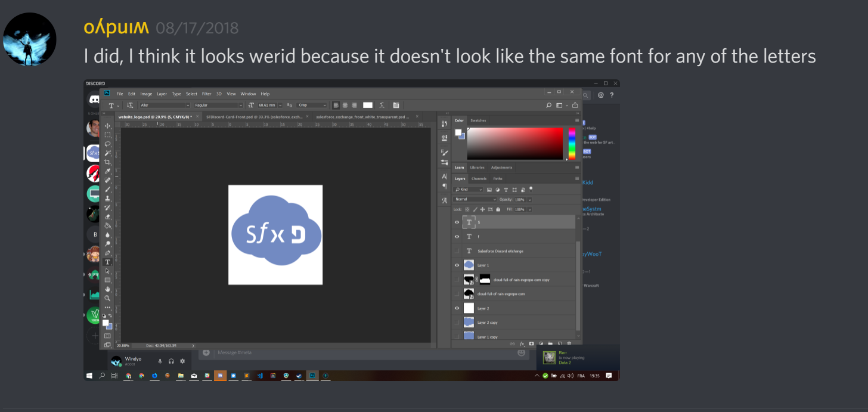Select the Pen tool
The image size is (868, 412).
(x=108, y=253)
